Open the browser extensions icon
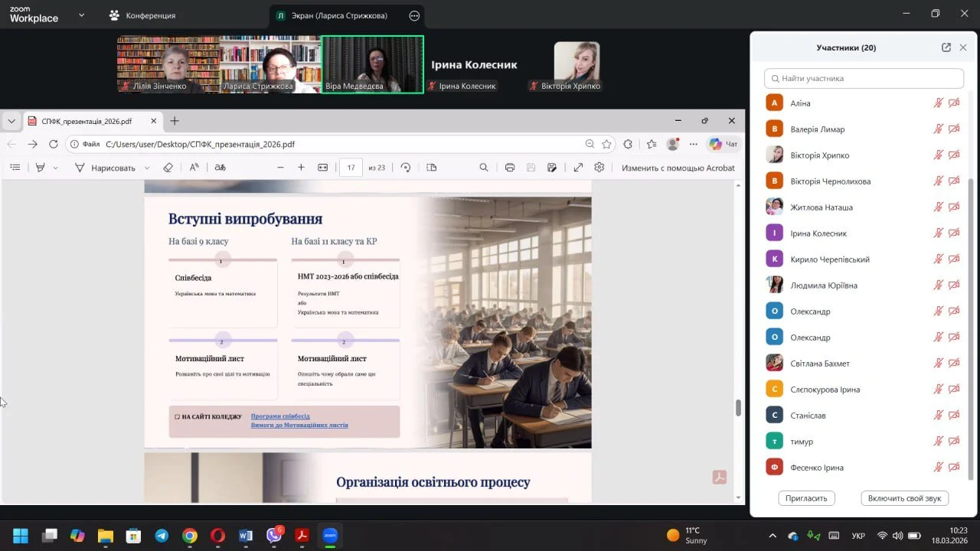The width and height of the screenshot is (980, 551). pyautogui.click(x=628, y=144)
